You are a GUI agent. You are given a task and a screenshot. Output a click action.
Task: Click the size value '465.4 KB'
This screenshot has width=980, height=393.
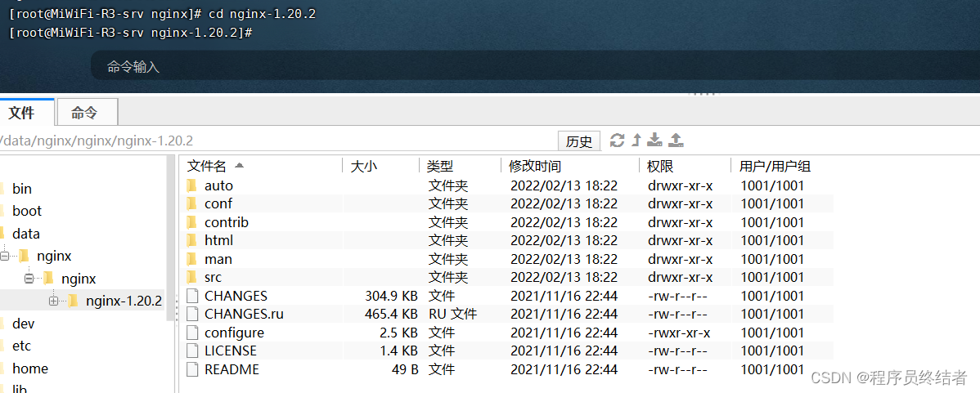391,314
